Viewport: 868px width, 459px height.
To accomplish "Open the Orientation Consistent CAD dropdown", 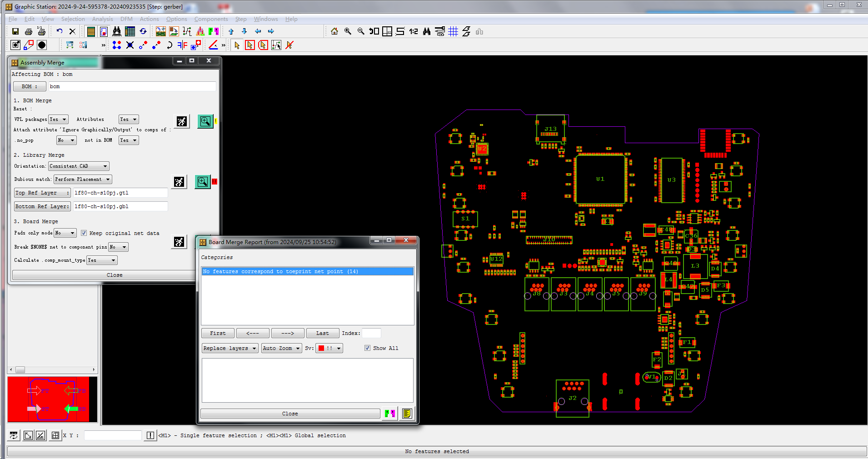I will (x=79, y=166).
